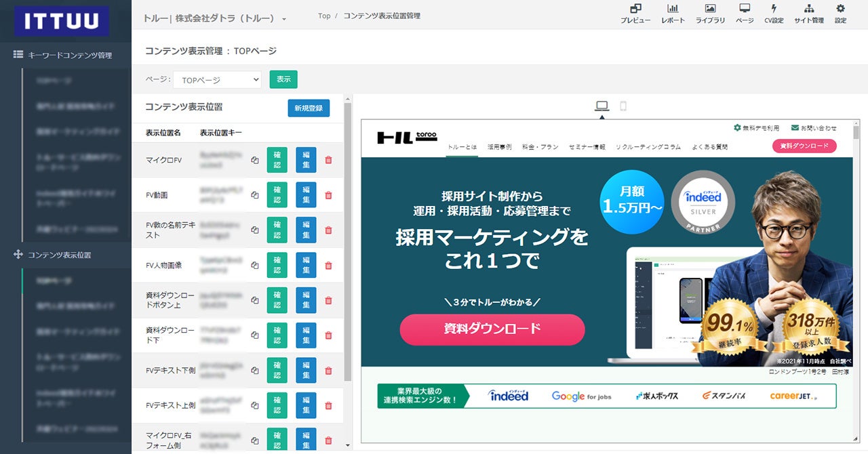Delete FVテキスト上側 row via trash icon
The height and width of the screenshot is (454, 868).
(x=329, y=406)
